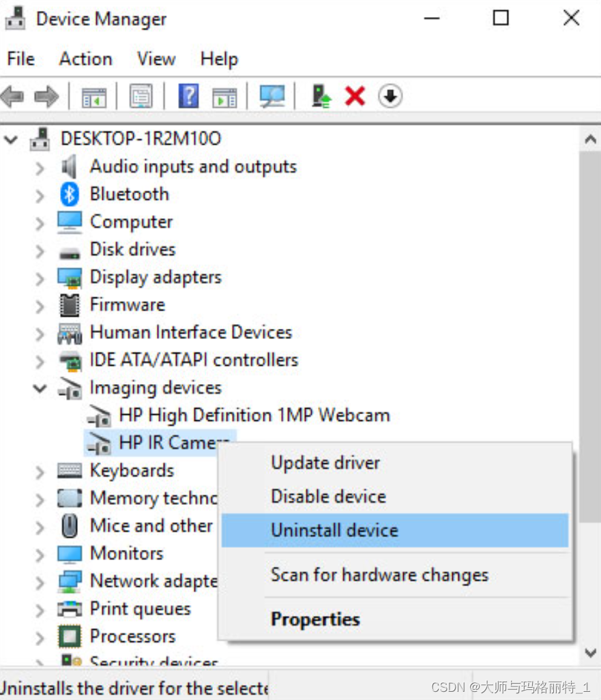Image resolution: width=601 pixels, height=700 pixels.
Task: Click the Computer monitor icon
Action: pyautogui.click(x=70, y=222)
